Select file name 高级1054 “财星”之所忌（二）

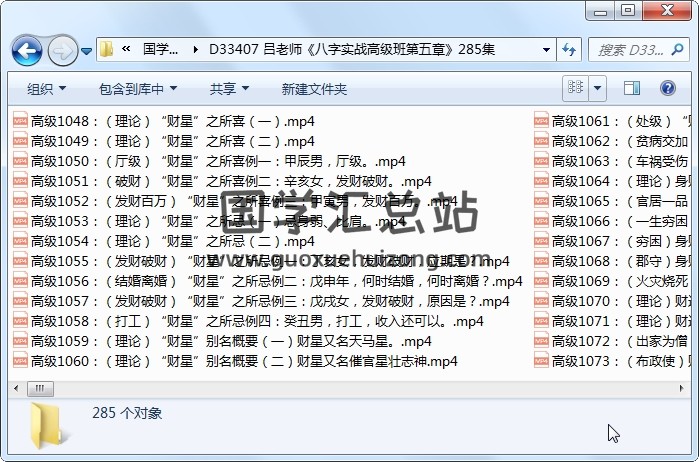click(173, 241)
